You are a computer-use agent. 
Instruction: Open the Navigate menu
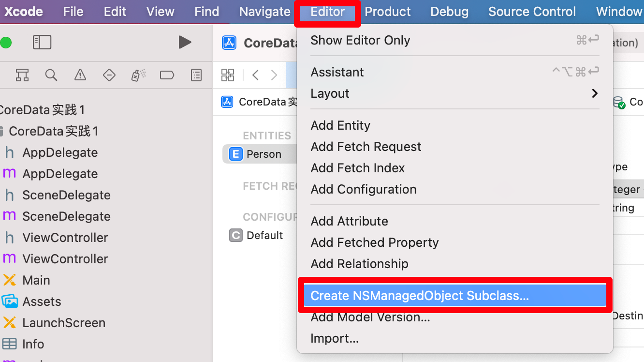(265, 12)
